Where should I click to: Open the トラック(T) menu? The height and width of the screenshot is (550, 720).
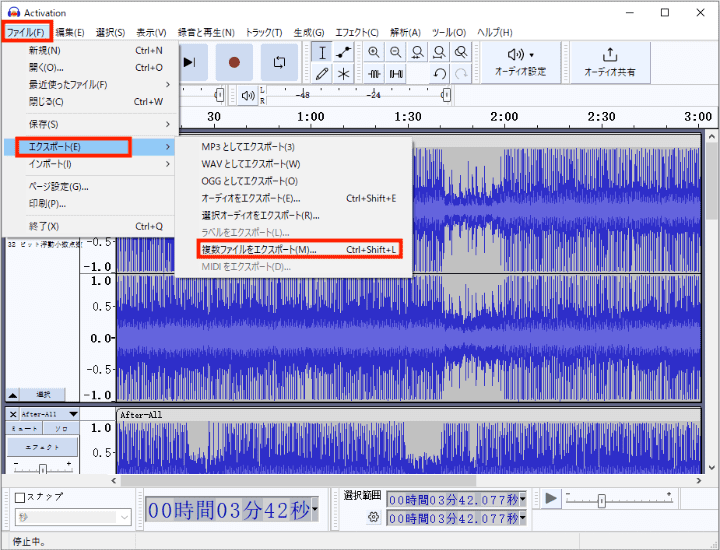click(x=264, y=33)
